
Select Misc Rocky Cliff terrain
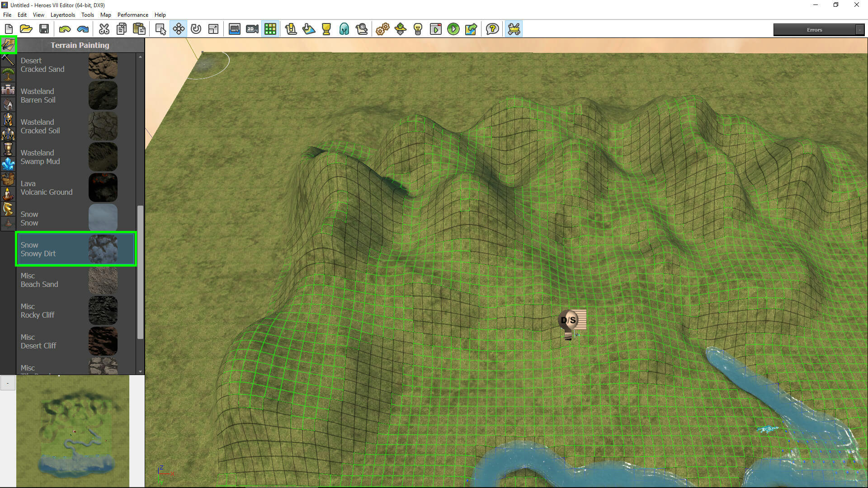coord(76,310)
